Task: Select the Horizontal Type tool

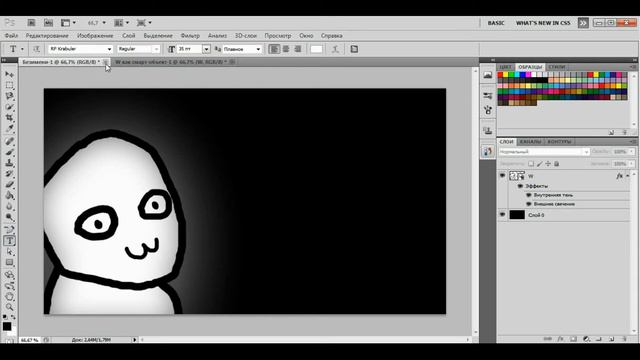Action: [x=9, y=241]
